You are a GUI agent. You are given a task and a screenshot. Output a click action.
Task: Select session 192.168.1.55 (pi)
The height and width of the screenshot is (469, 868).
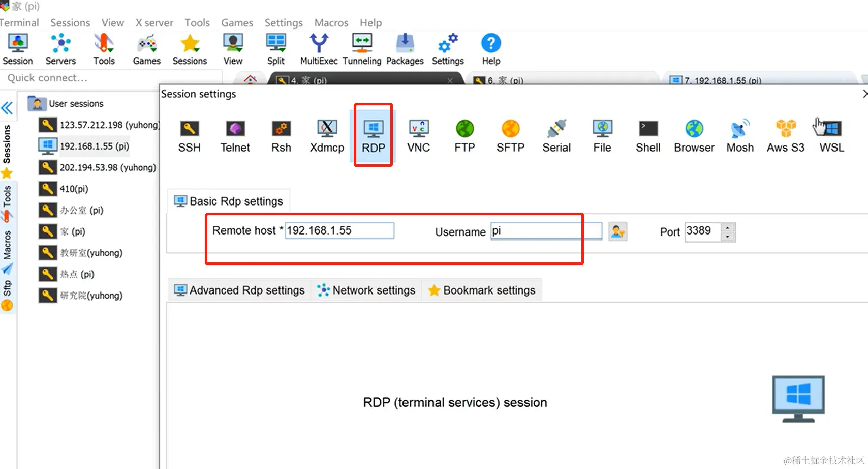(84, 146)
